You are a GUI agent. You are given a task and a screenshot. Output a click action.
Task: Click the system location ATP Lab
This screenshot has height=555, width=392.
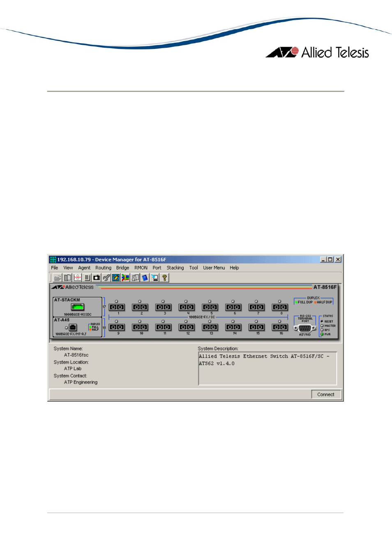pos(73,369)
